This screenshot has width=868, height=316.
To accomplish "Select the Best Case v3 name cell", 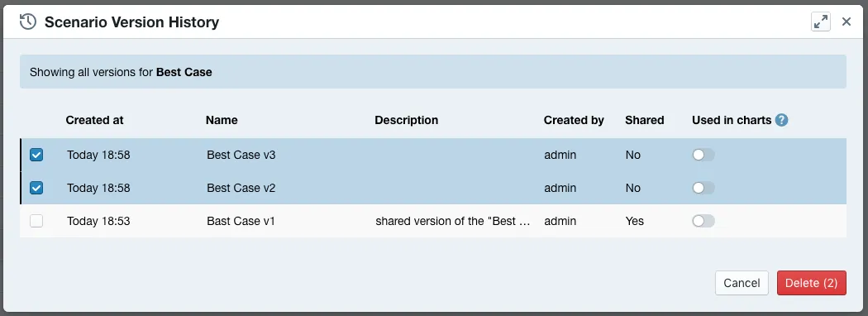I will (241, 155).
